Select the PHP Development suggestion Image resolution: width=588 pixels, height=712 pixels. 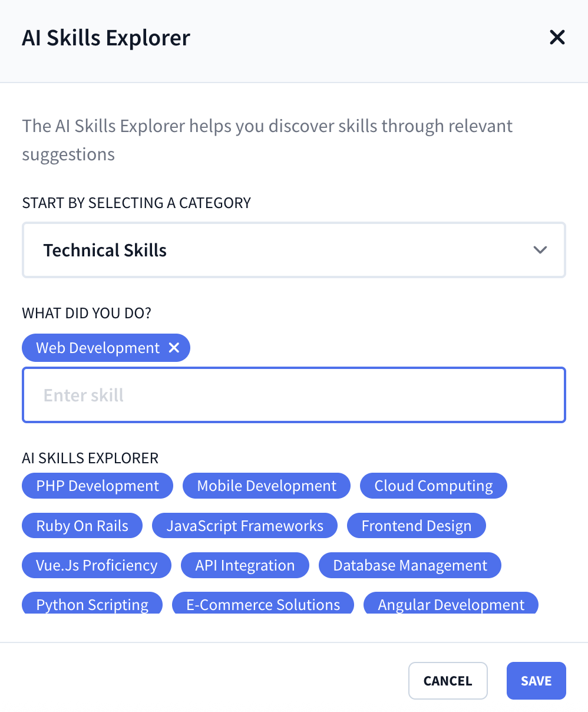tap(97, 486)
